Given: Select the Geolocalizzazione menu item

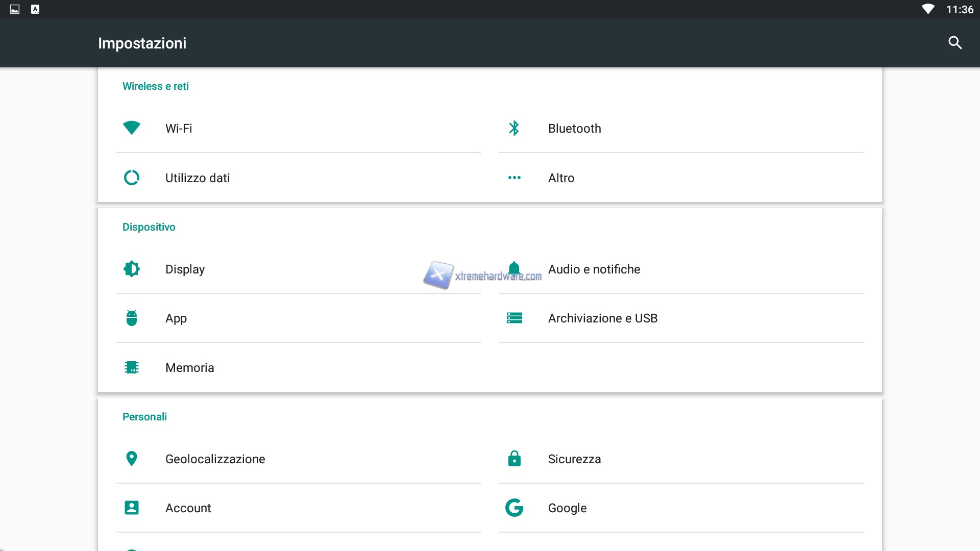Looking at the screenshot, I should click(x=215, y=459).
